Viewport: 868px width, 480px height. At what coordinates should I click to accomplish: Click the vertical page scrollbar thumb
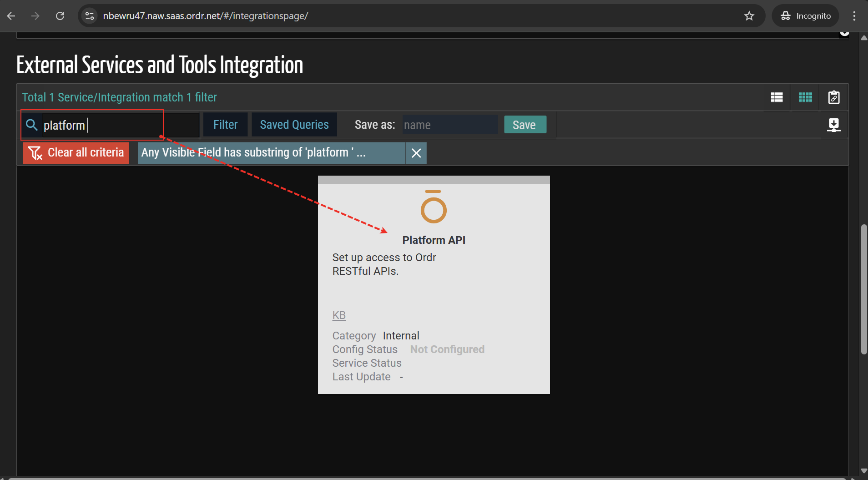863,289
